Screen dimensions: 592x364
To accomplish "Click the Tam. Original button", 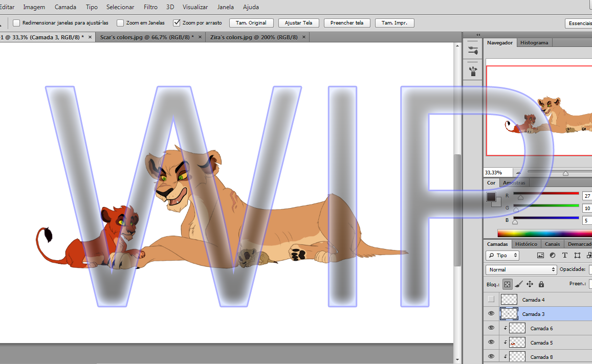I will click(251, 23).
